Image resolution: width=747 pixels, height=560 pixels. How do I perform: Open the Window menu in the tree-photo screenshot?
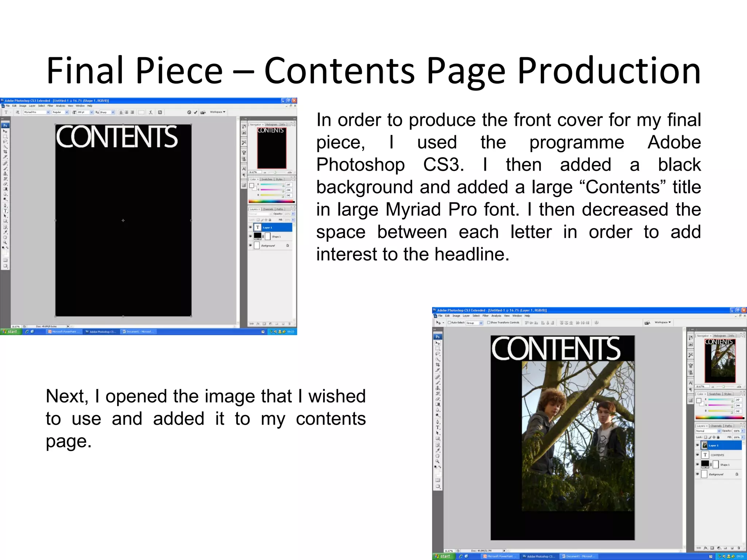click(517, 316)
